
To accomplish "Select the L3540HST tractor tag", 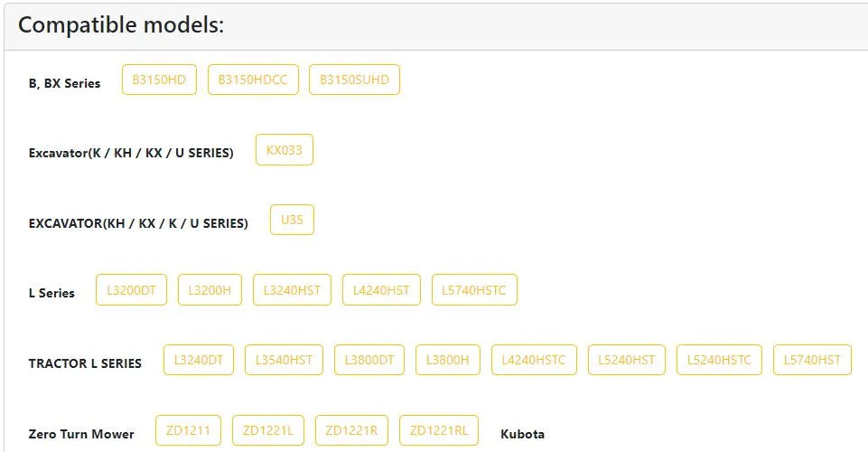I will click(x=284, y=360).
